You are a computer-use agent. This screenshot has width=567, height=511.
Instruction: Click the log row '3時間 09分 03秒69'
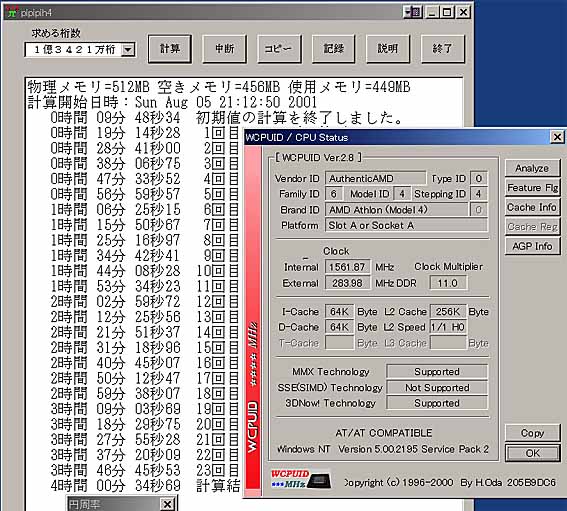coord(115,409)
